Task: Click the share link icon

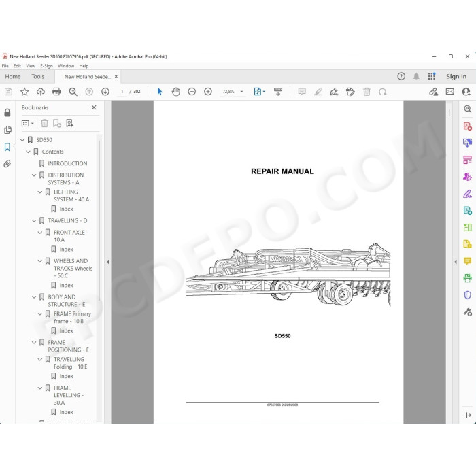Action: [x=434, y=92]
